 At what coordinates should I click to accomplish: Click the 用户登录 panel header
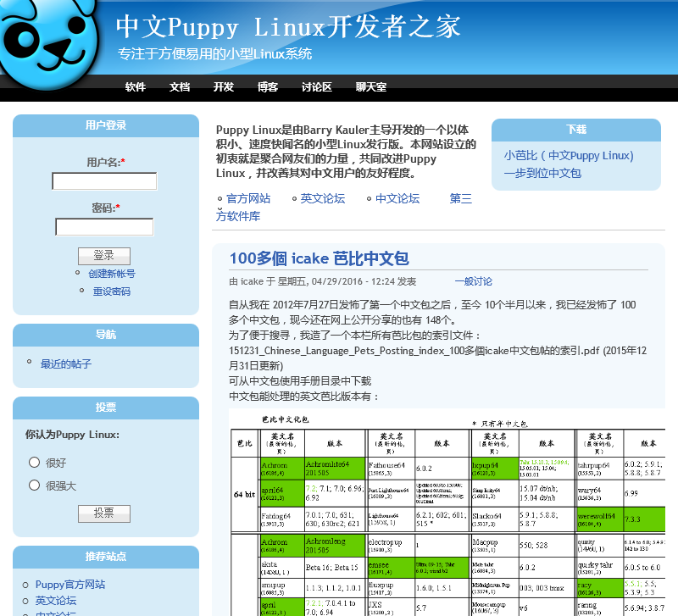tap(106, 125)
